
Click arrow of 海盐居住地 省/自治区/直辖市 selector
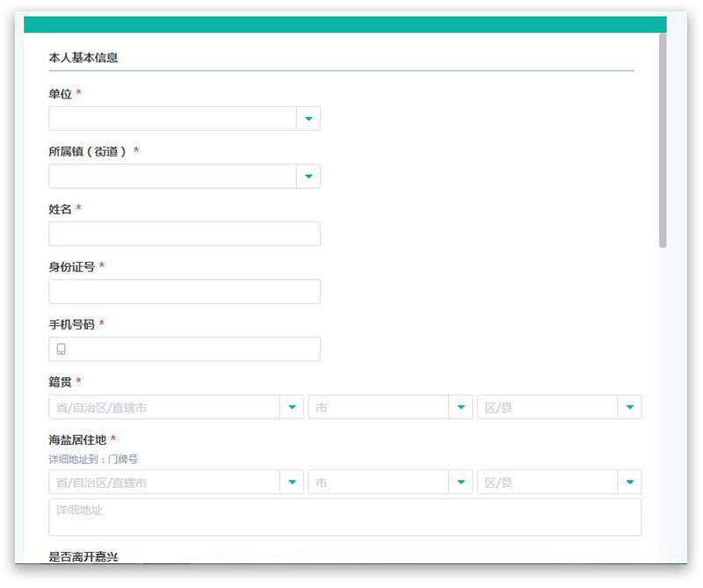(x=292, y=483)
